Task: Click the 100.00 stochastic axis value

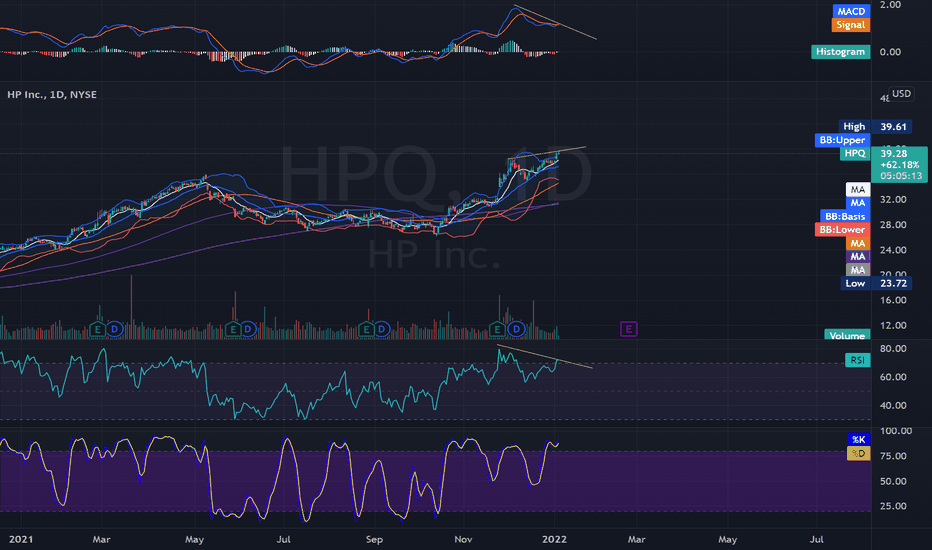Action: tap(895, 431)
